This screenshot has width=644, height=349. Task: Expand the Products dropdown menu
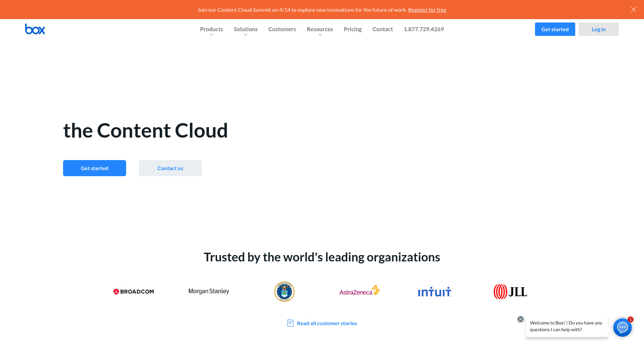tap(211, 30)
